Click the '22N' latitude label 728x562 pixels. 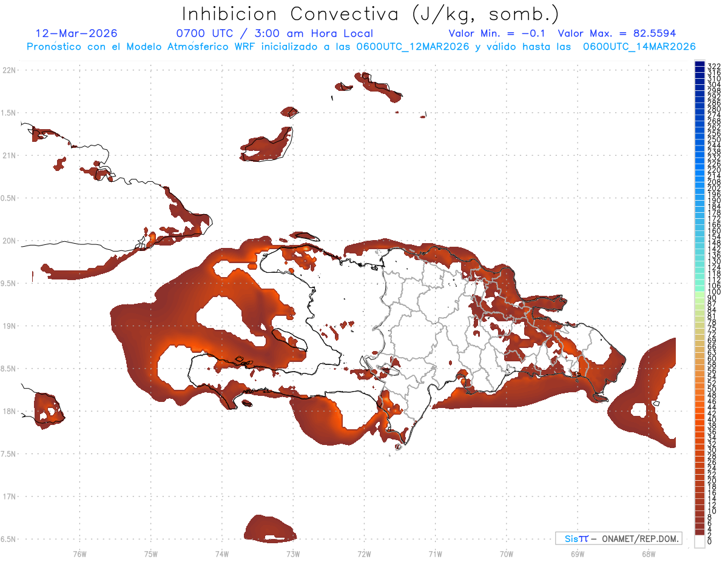click(x=9, y=70)
